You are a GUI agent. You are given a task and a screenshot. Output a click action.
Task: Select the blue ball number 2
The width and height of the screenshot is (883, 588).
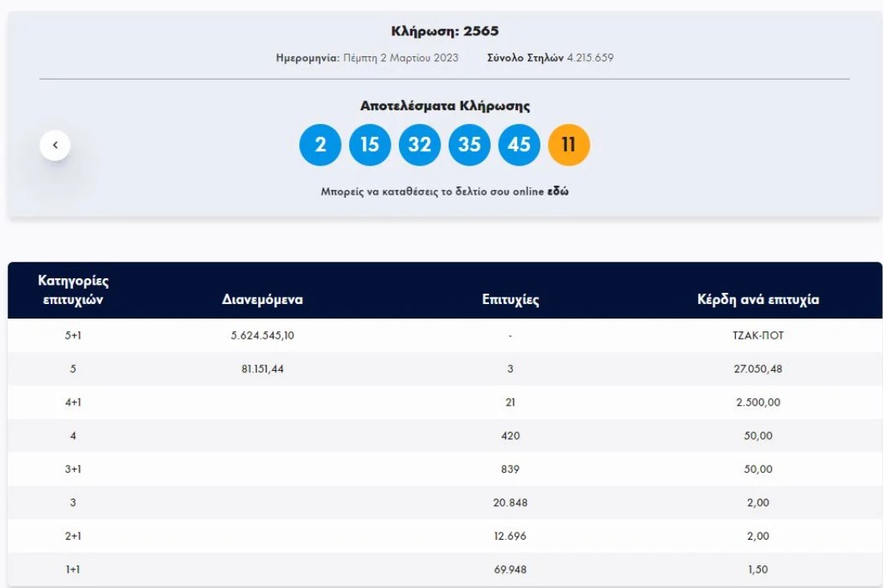[x=320, y=145]
